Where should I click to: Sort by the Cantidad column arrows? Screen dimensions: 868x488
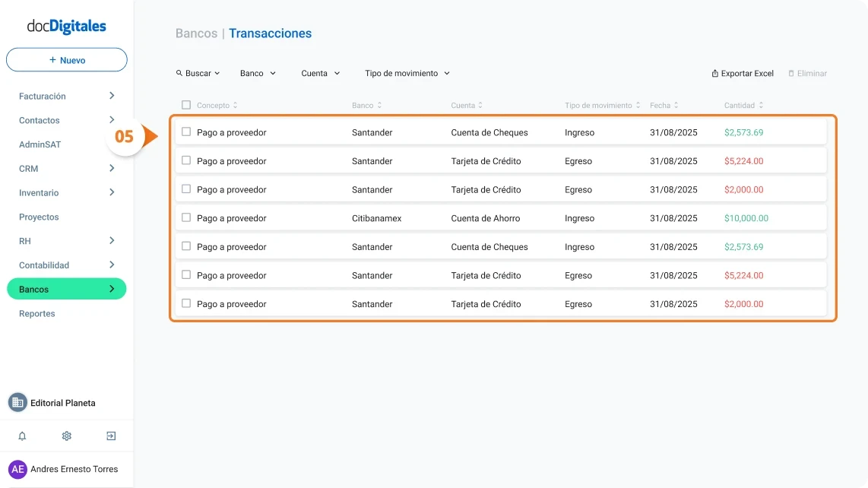[762, 105]
